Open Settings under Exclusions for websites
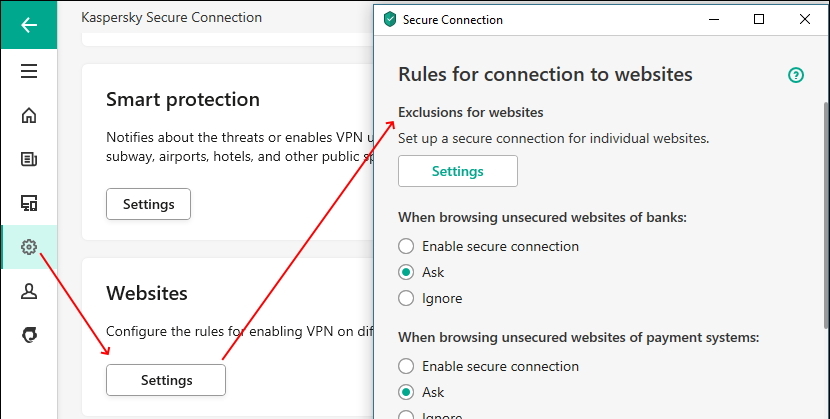830x419 pixels. coord(458,171)
